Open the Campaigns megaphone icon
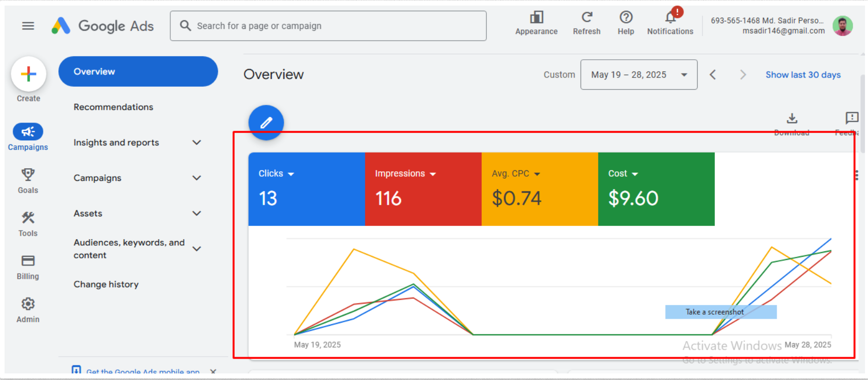This screenshot has width=868, height=380. [28, 132]
